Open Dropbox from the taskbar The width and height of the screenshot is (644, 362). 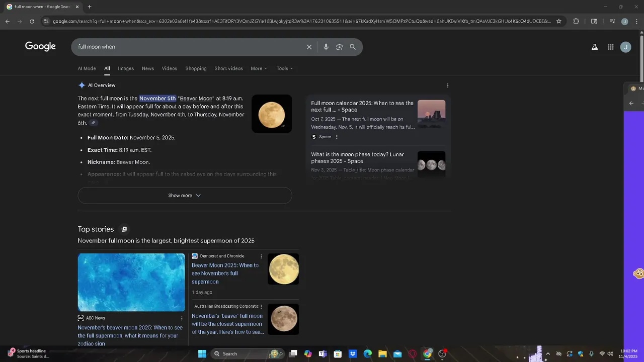(x=353, y=353)
